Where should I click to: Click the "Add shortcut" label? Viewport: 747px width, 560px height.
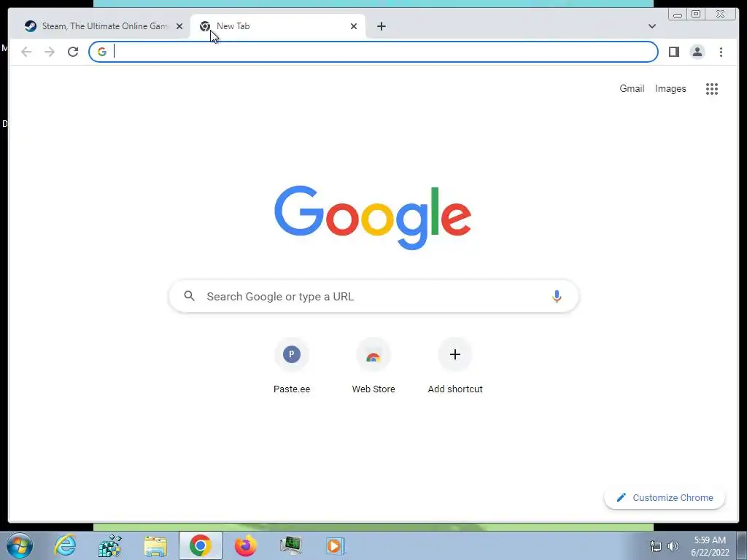point(455,389)
